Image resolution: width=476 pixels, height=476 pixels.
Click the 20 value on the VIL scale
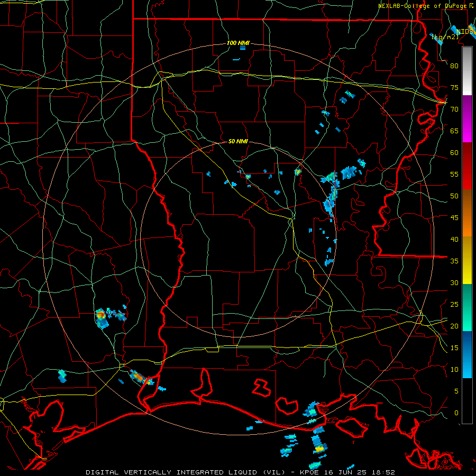click(x=454, y=326)
